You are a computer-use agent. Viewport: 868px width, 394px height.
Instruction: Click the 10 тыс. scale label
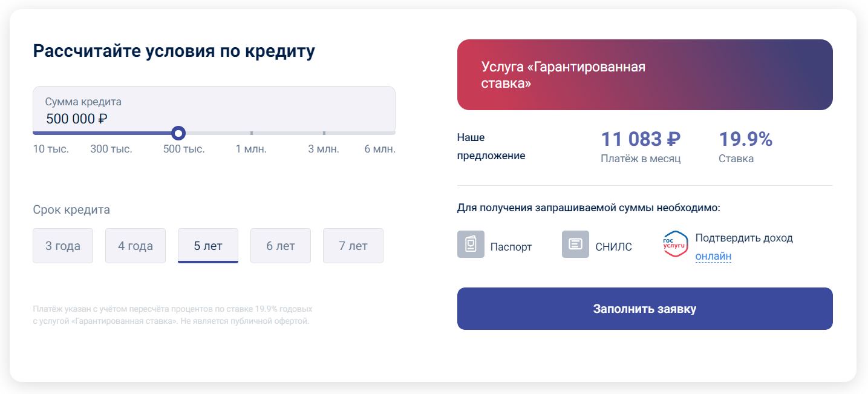click(51, 149)
